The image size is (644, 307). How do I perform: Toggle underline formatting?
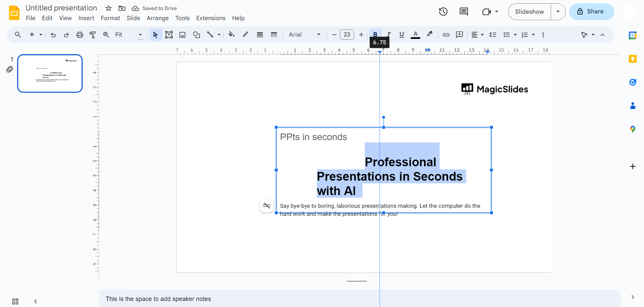[402, 35]
